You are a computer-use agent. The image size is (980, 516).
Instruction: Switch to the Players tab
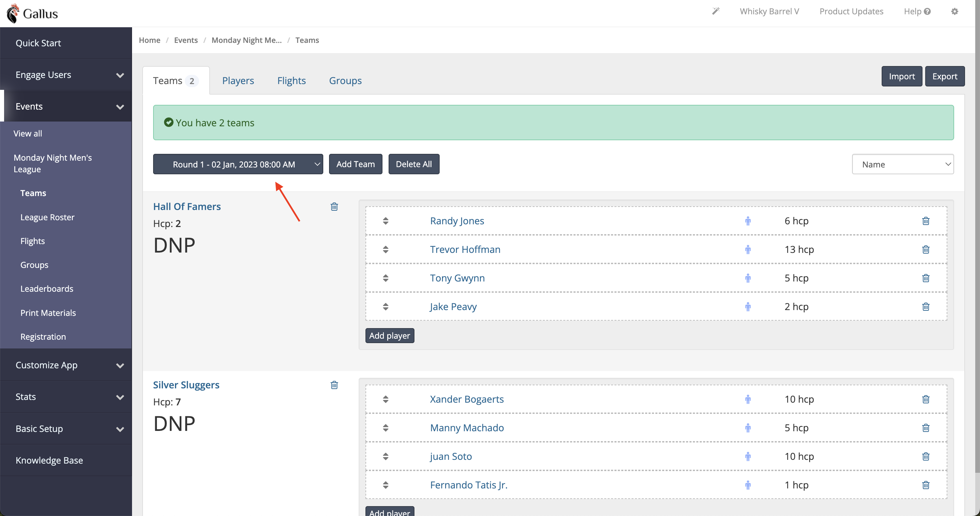[238, 81]
